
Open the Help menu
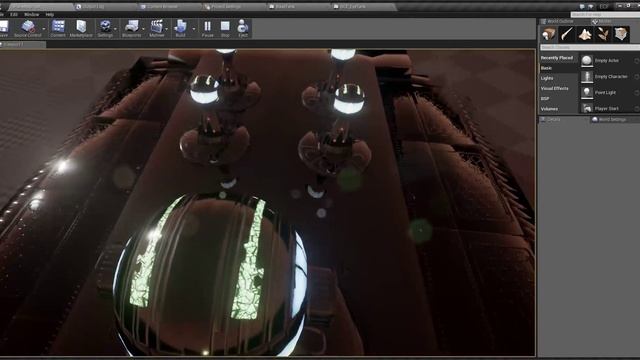pyautogui.click(x=49, y=14)
